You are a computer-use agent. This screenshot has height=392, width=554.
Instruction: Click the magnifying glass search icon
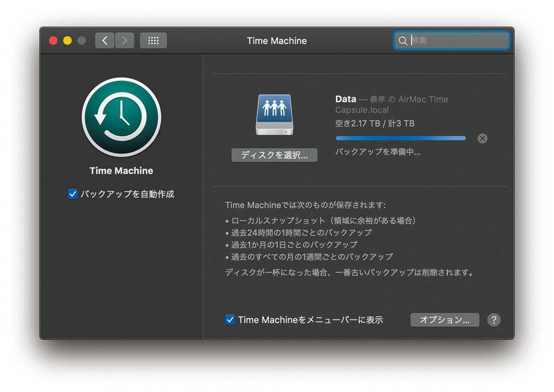tap(403, 41)
